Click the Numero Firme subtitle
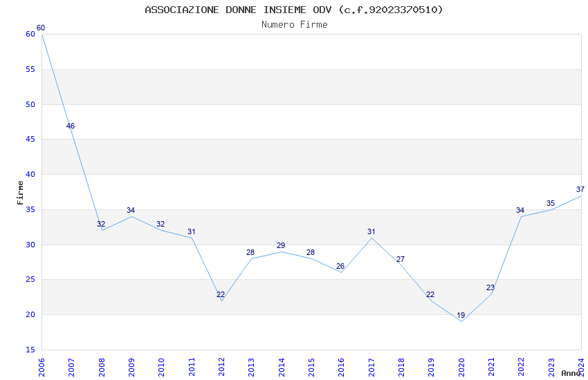 295,24
